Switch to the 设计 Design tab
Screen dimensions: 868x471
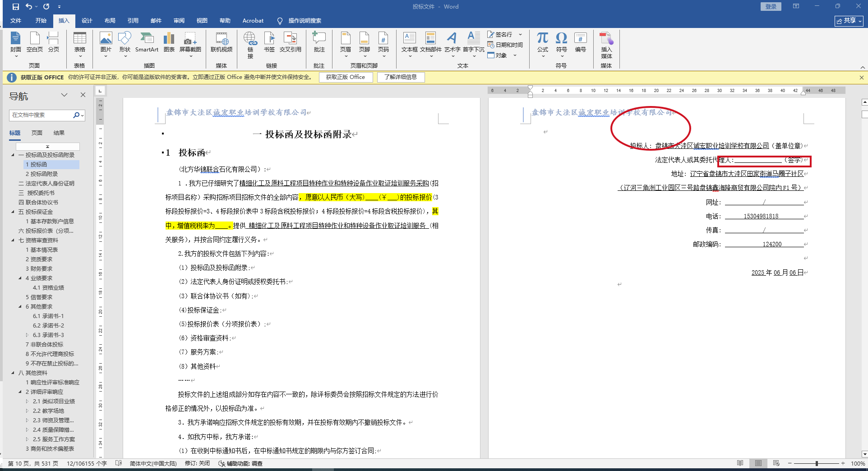[87, 21]
